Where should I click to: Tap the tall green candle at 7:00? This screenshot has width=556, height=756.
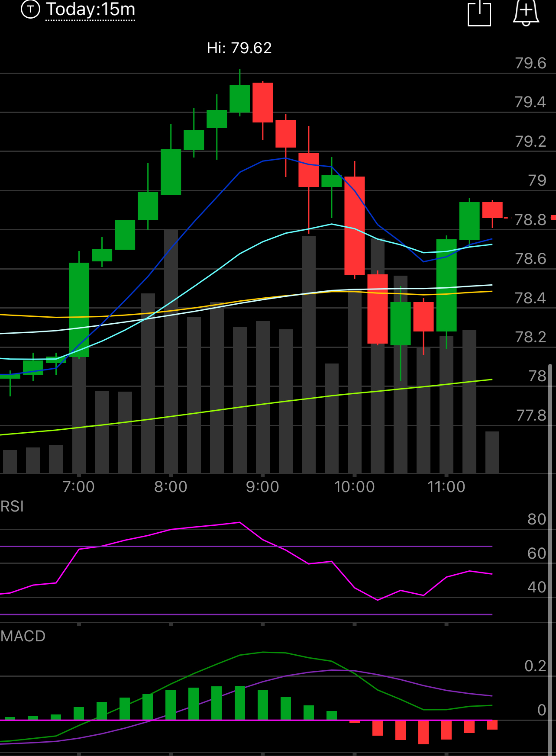pos(79,310)
